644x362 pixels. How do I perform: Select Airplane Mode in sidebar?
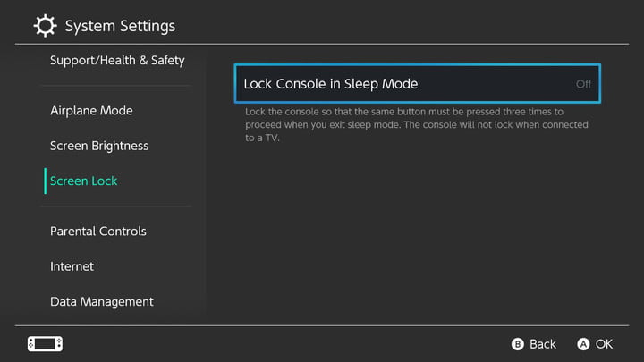pyautogui.click(x=91, y=111)
